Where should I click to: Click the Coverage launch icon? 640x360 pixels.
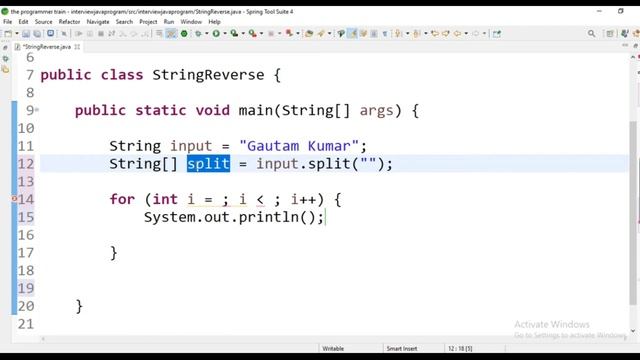pyautogui.click(x=234, y=33)
